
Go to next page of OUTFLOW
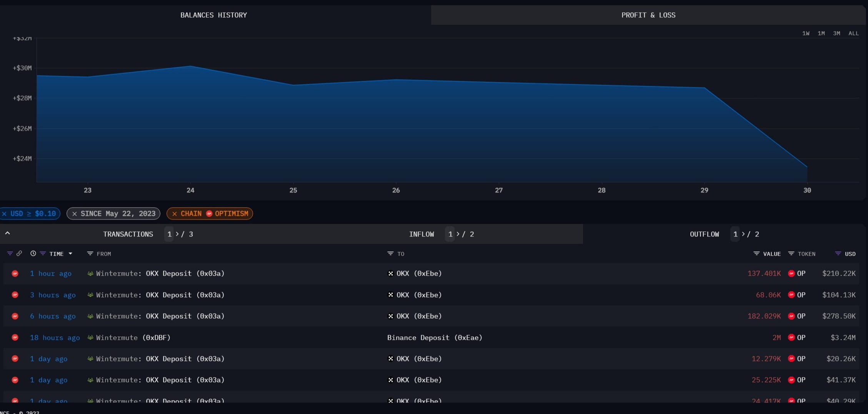pyautogui.click(x=743, y=234)
